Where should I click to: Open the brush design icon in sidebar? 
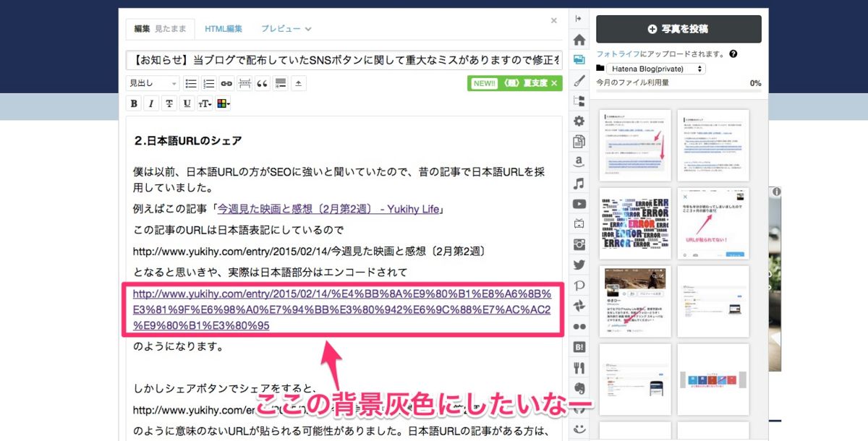pyautogui.click(x=579, y=80)
